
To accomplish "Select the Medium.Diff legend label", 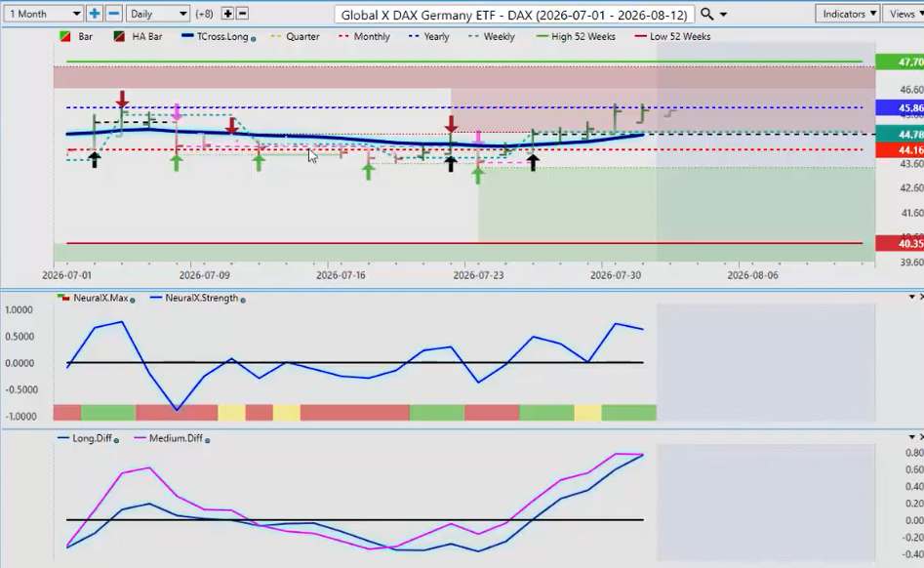I will pos(176,438).
